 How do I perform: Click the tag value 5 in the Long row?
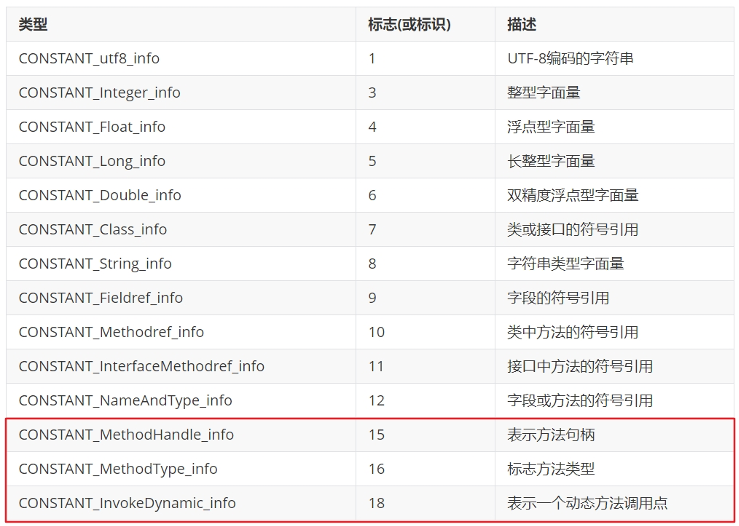372,161
